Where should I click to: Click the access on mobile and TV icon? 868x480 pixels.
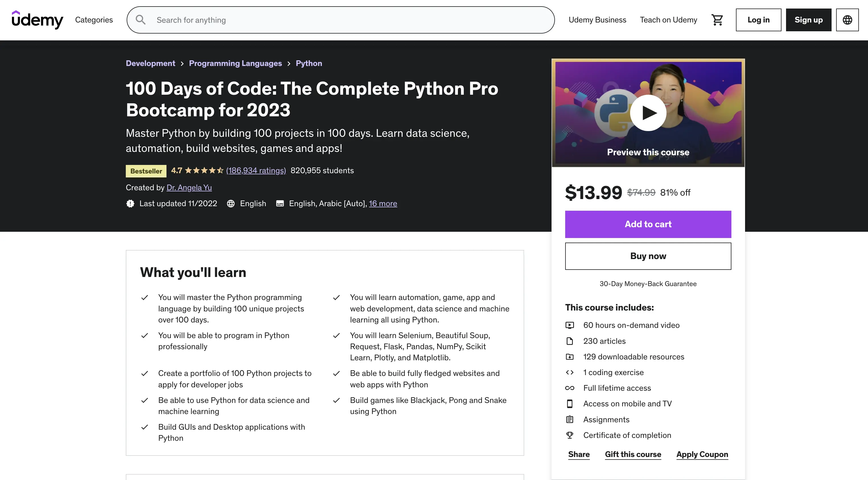(x=570, y=404)
